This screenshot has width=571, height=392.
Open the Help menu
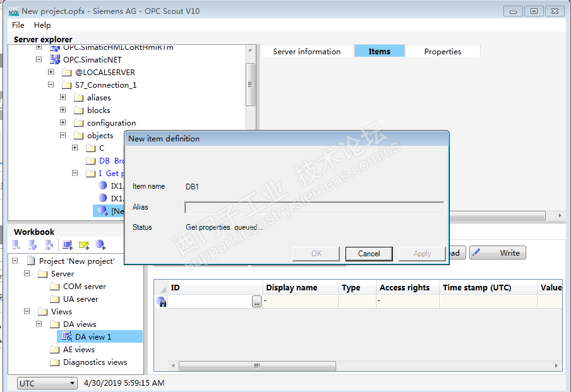[42, 25]
